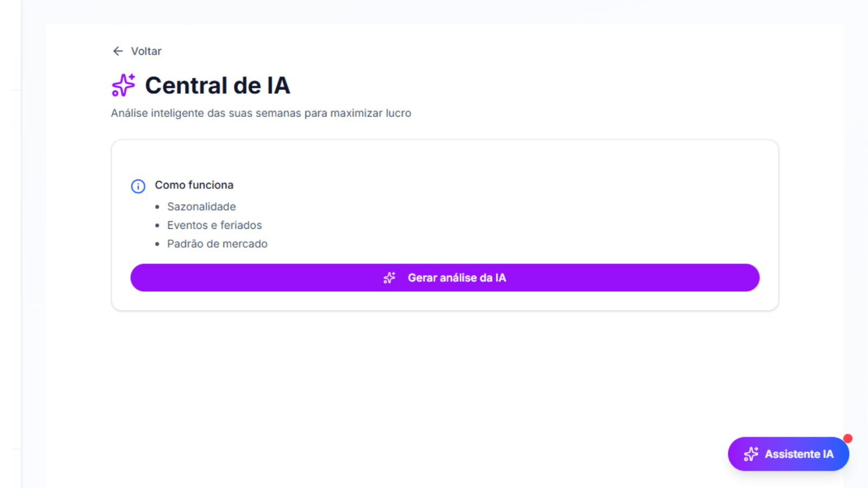This screenshot has height=488, width=868.
Task: Click the sparkles icon on the Assistente IA button
Action: click(x=751, y=454)
